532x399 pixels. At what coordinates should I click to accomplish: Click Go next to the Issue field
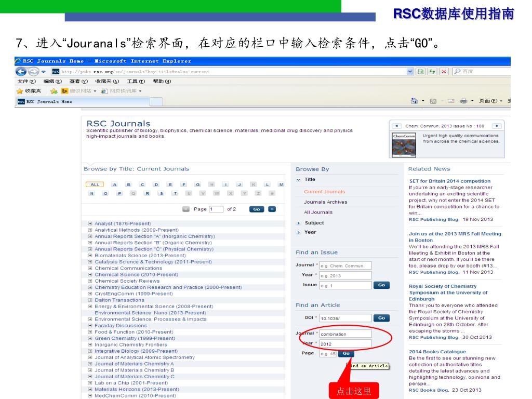381,285
